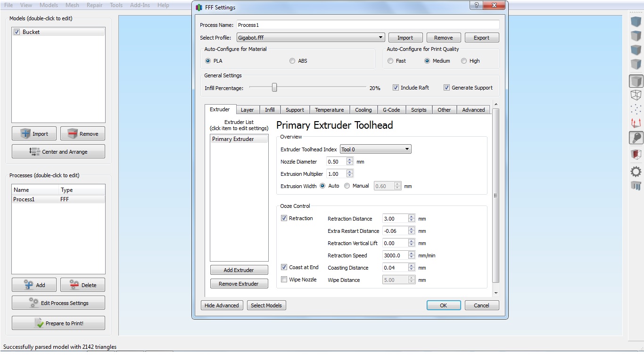Switch to the Temperature tab
644x362 pixels.
(x=329, y=110)
